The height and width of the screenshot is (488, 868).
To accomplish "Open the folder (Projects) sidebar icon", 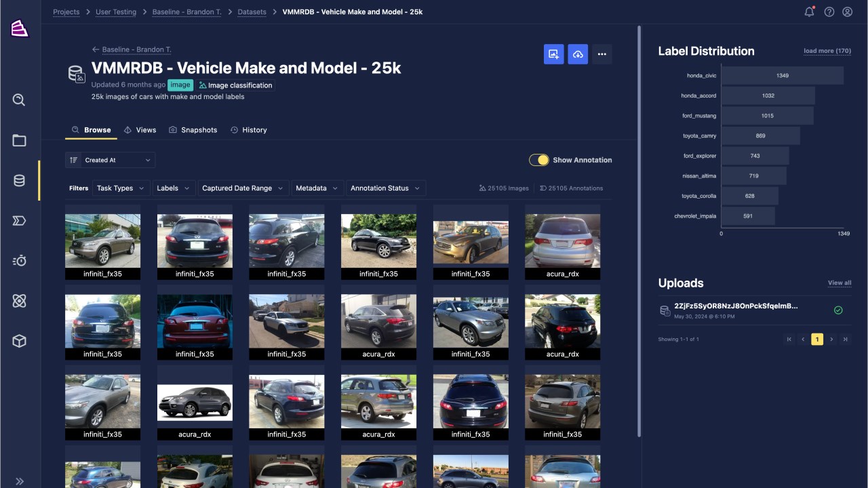I will click(19, 140).
